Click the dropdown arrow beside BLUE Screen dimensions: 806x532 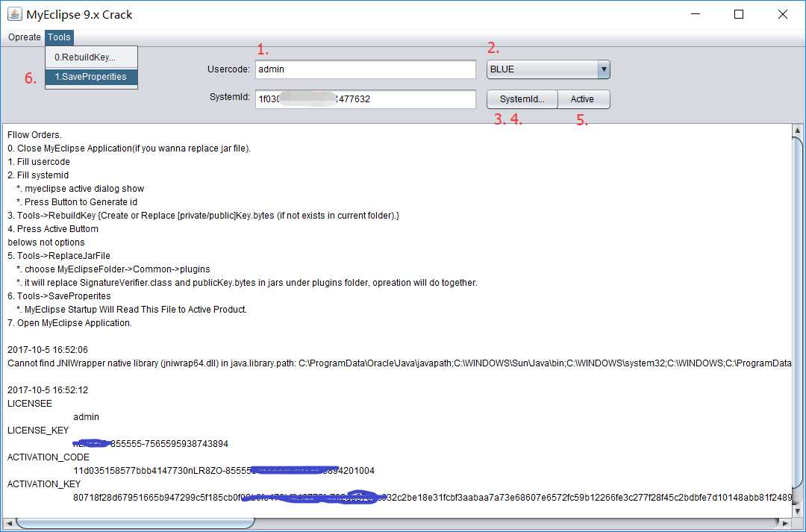[604, 69]
